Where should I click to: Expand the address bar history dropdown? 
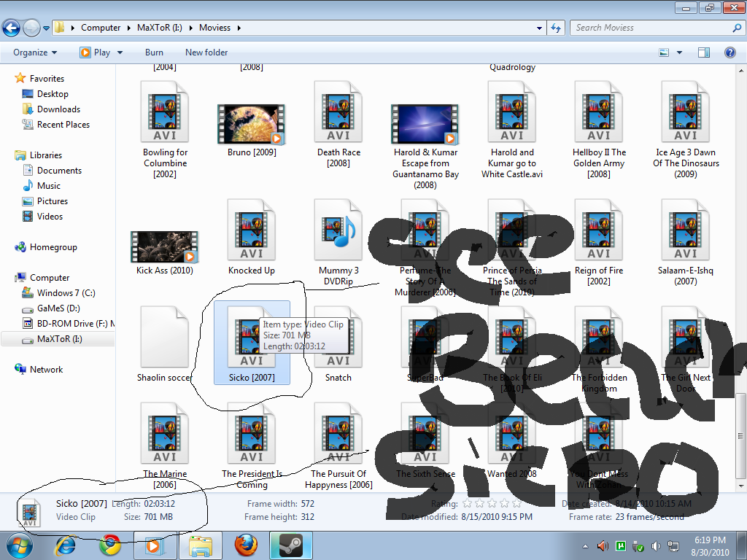[539, 28]
